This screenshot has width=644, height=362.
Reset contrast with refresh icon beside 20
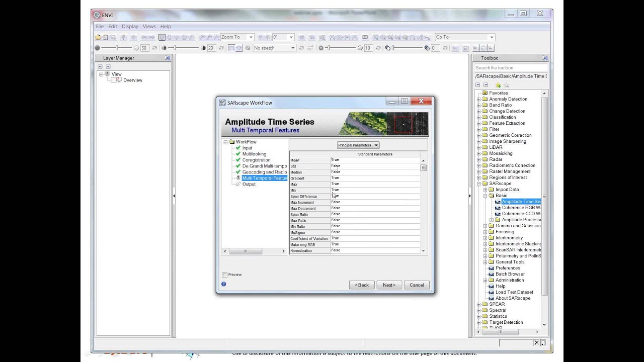coord(221,48)
